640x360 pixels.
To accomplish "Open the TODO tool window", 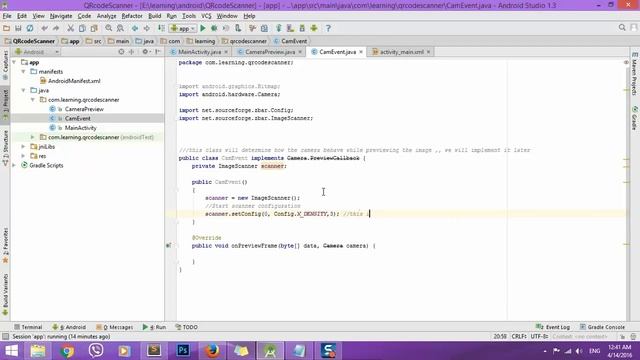I will pyautogui.click(x=187, y=327).
